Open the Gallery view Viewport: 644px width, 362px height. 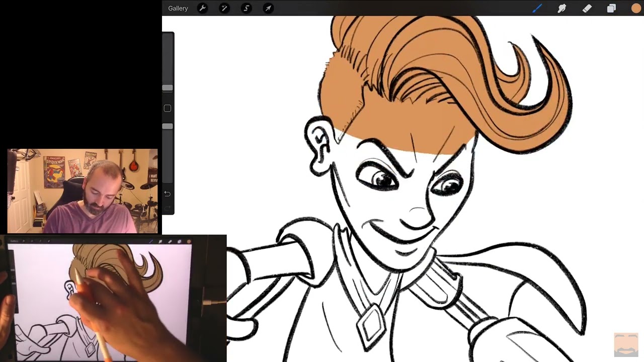178,9
